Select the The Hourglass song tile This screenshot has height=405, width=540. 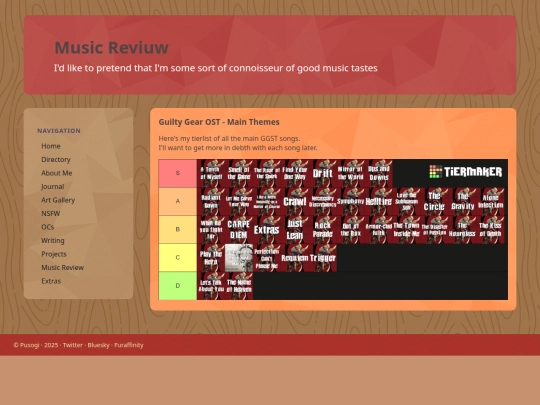462,230
